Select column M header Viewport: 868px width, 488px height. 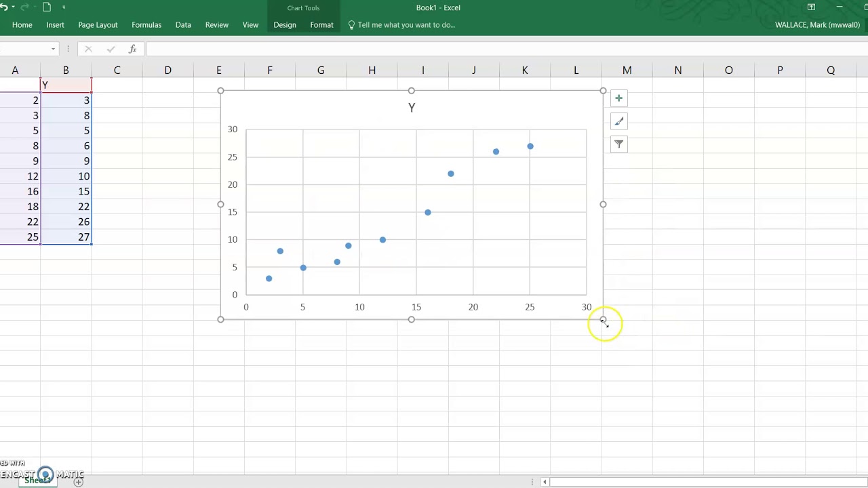point(627,70)
